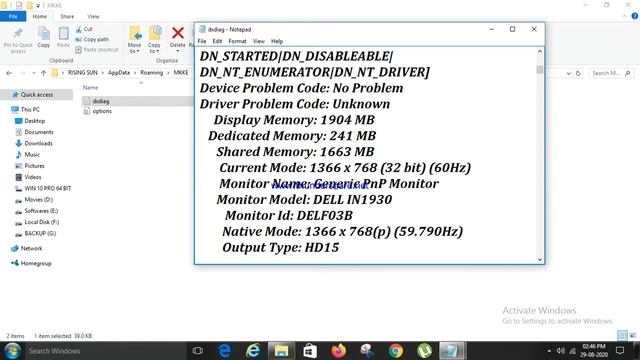
Task: Click the volume icon in system tray
Action: 561,351
